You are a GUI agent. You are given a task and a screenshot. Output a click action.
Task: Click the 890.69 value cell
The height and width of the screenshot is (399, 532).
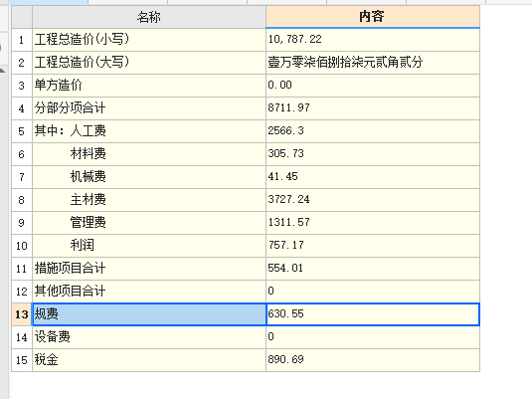coord(373,360)
